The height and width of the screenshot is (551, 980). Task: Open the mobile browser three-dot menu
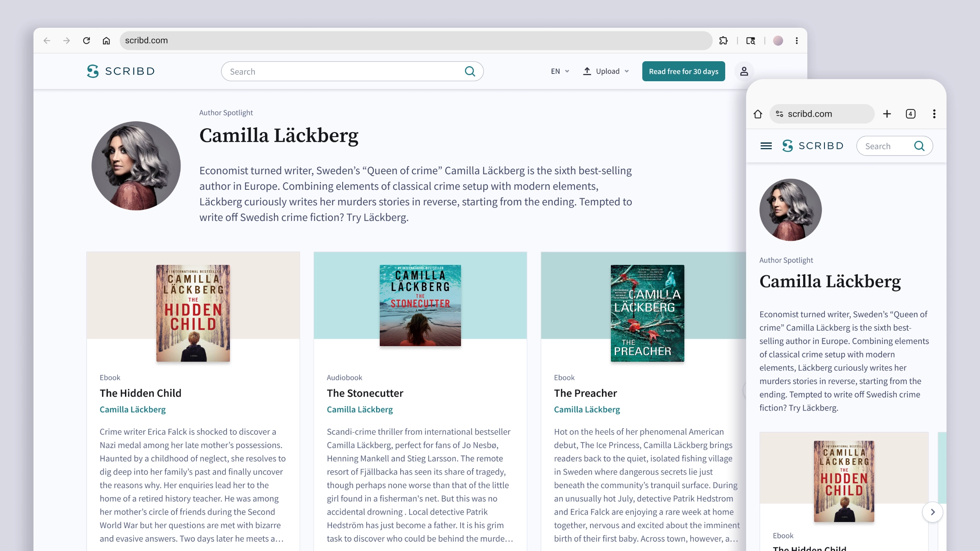tap(934, 114)
